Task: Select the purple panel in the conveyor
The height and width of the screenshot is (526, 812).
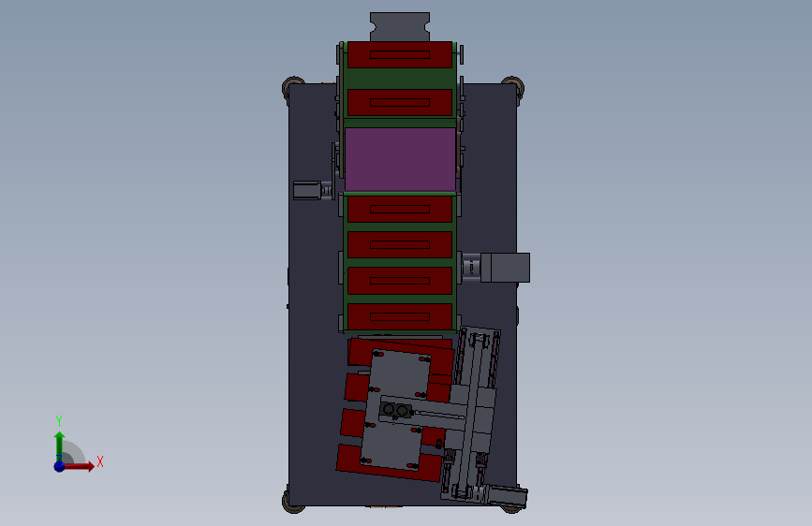Action: tap(400, 159)
